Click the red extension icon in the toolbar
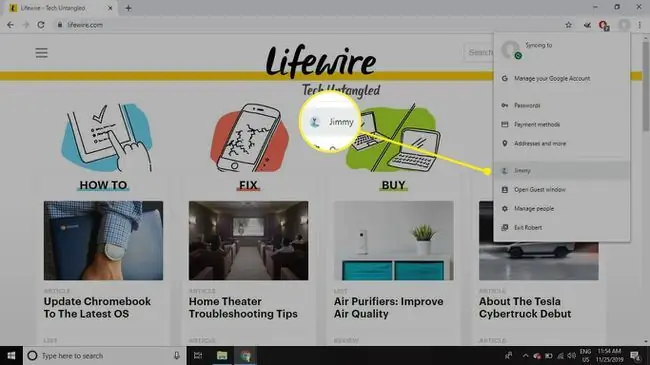The height and width of the screenshot is (365, 650). [x=604, y=25]
